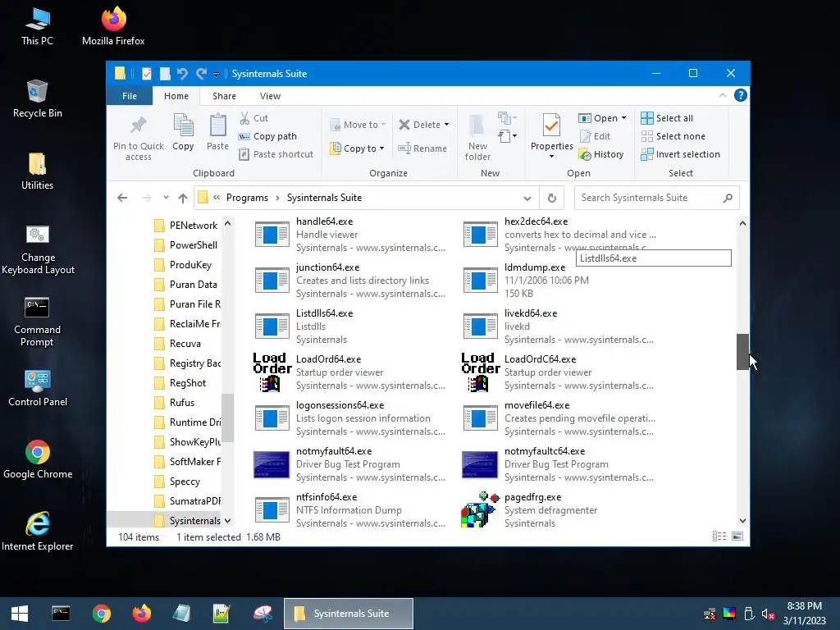Click the Rename command
This screenshot has width=840, height=630.
422,148
